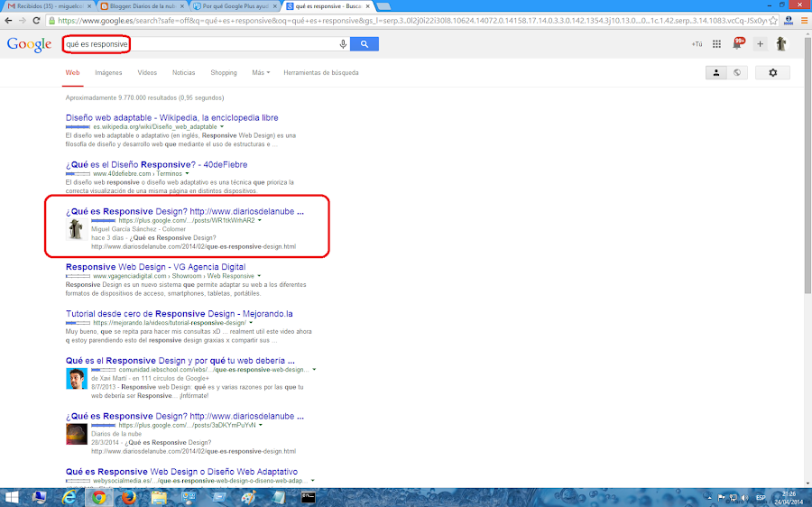
Task: Click the Google logo
Action: pos(30,44)
